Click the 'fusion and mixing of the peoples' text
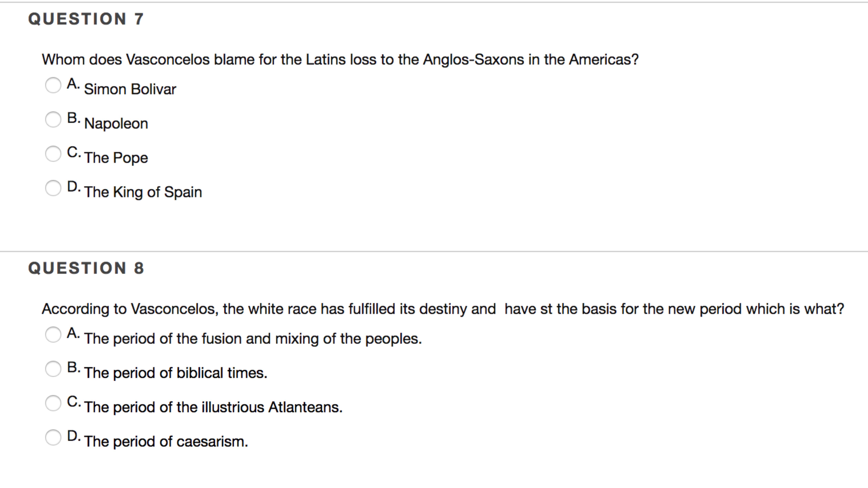This screenshot has height=488, width=868. (253, 339)
